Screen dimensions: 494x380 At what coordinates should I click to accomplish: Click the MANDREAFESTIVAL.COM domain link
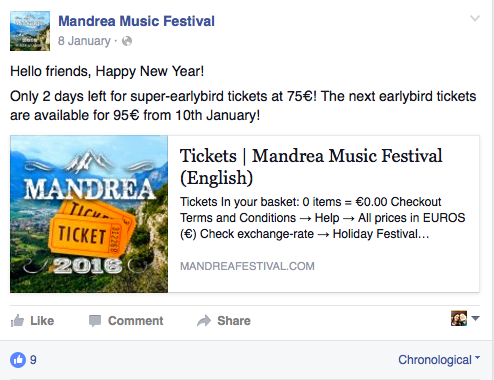pos(247,266)
